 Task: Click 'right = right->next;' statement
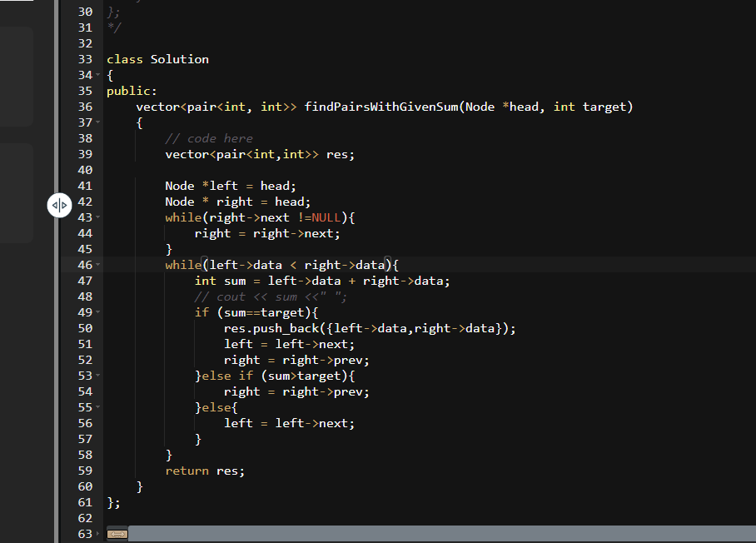[267, 234]
